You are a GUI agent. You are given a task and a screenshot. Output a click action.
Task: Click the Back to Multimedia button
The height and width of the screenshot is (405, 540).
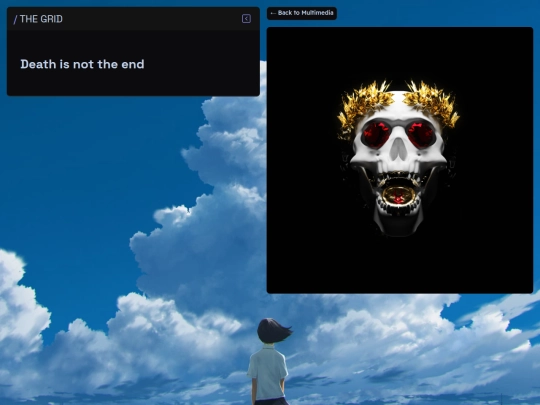pyautogui.click(x=302, y=13)
